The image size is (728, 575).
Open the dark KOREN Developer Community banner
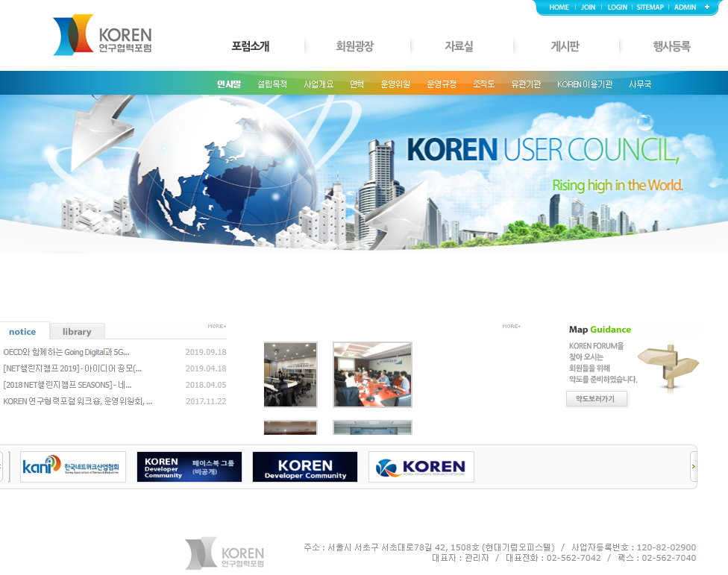(x=305, y=466)
